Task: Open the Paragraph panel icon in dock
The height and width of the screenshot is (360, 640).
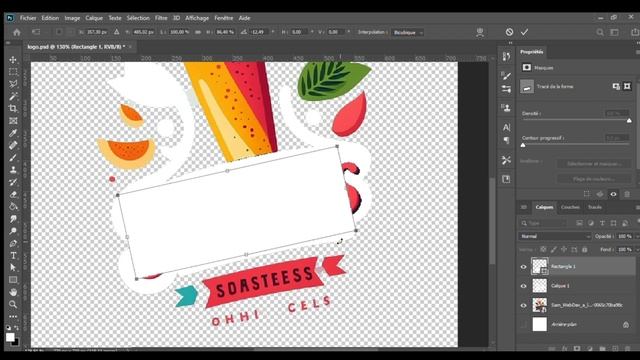Action: coord(507,140)
